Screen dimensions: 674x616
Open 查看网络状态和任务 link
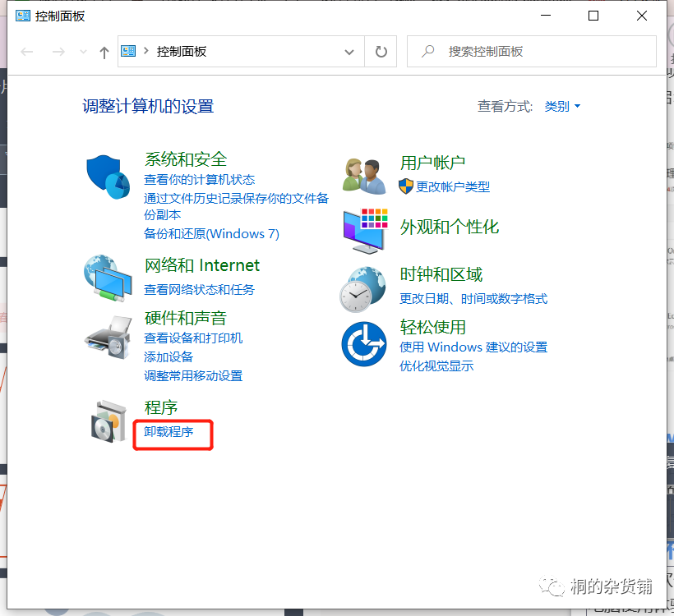pos(199,289)
